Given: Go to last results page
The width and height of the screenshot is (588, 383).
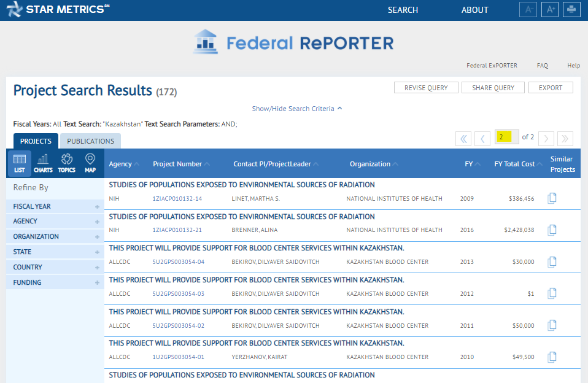Looking at the screenshot, I should (x=565, y=139).
